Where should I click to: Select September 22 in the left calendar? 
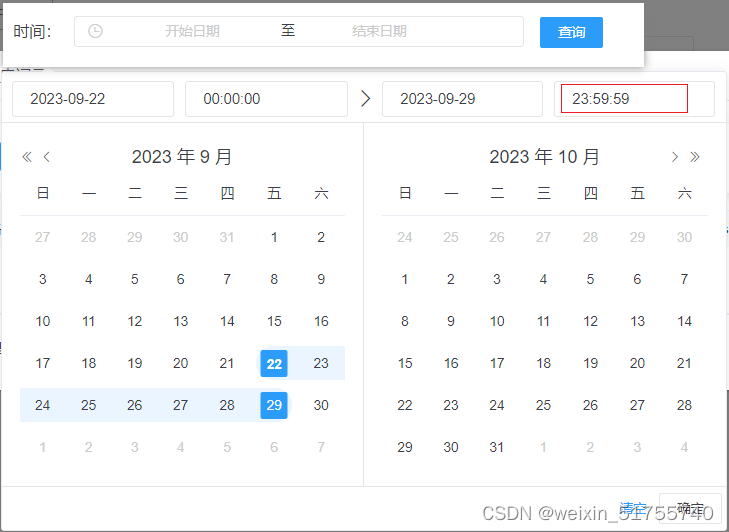click(274, 363)
